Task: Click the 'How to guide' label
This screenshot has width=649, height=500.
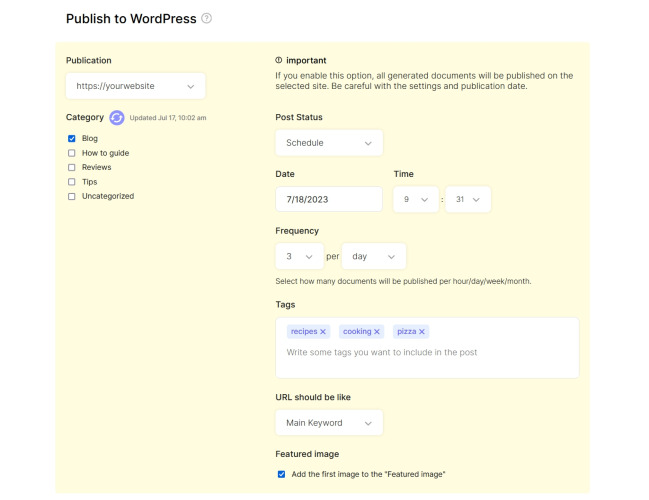Action: click(x=106, y=153)
